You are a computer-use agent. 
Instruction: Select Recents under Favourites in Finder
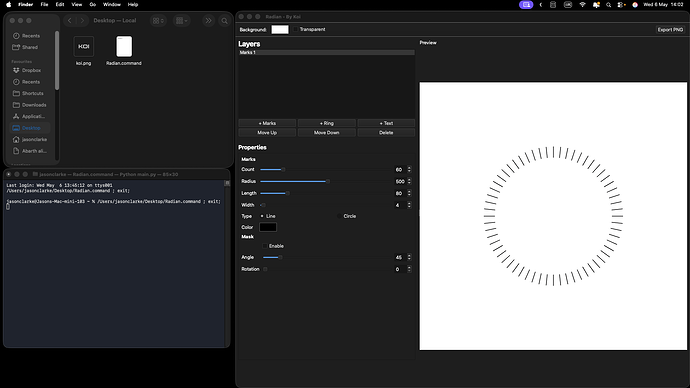31,82
